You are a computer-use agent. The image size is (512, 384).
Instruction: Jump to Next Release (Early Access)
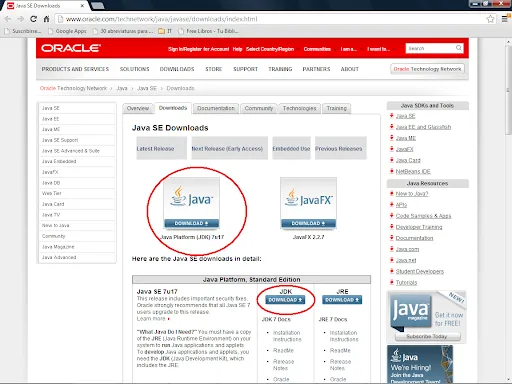[x=229, y=148]
